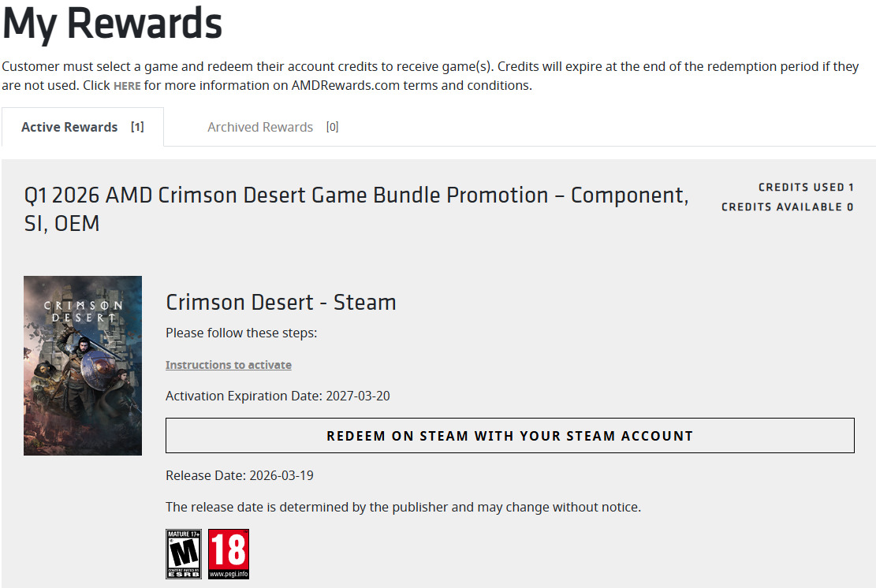Image resolution: width=876 pixels, height=588 pixels.
Task: Click the "Please follow these steps" text
Action: (241, 333)
